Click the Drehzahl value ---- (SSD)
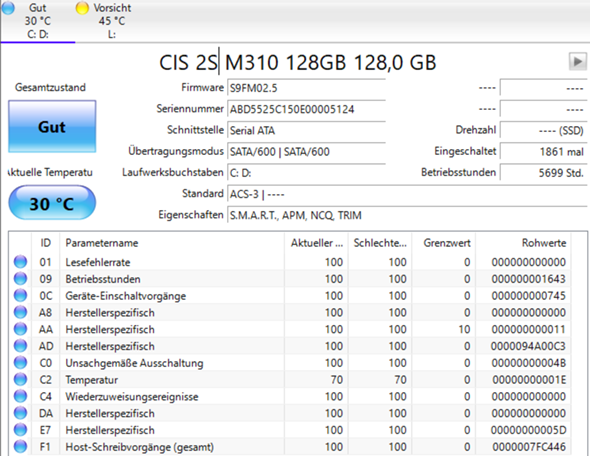Screen dimensions: 590x456 tap(543, 130)
